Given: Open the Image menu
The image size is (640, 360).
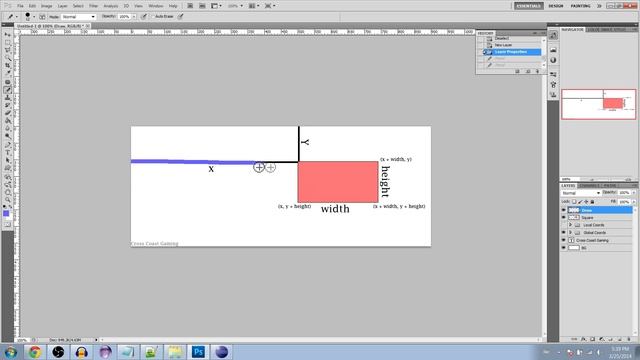Looking at the screenshot, I should 47,6.
